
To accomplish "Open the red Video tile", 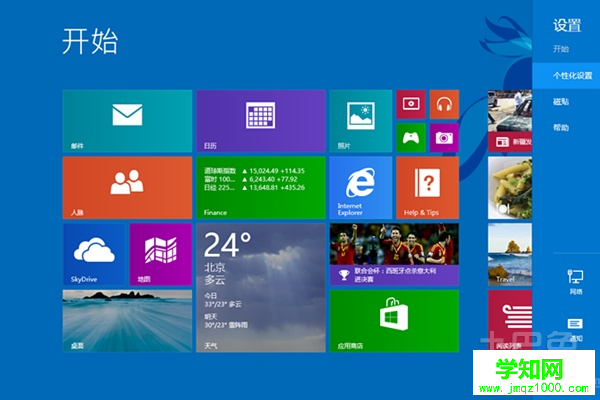I will click(x=411, y=104).
